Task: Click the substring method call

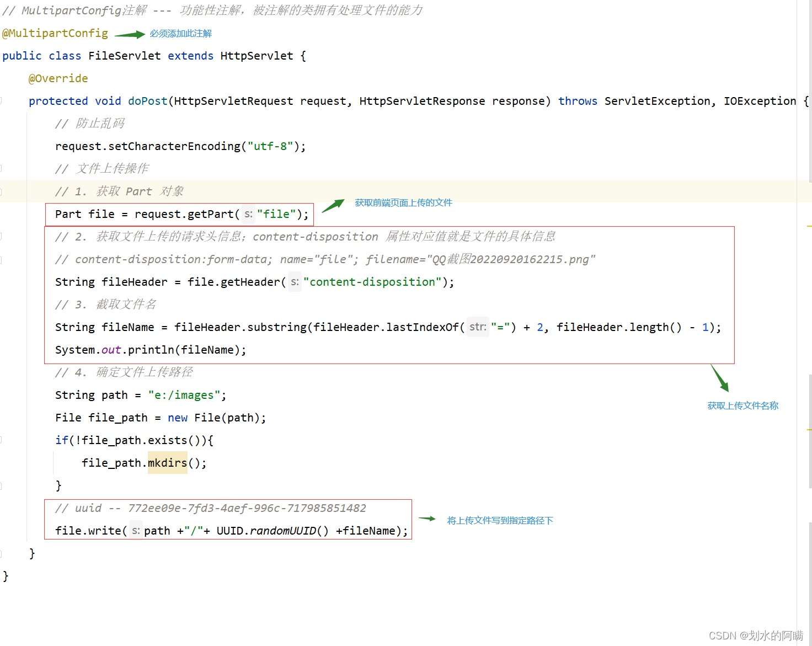Action: pos(277,327)
